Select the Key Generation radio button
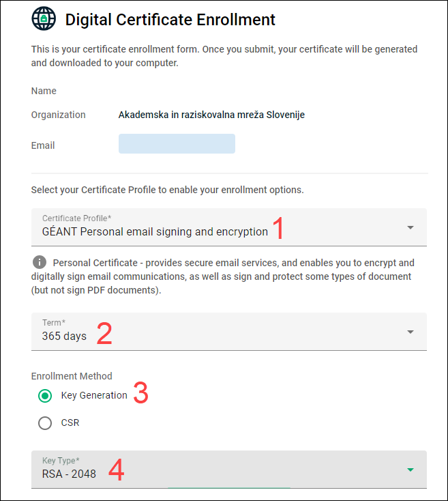The height and width of the screenshot is (501, 448). [45, 396]
